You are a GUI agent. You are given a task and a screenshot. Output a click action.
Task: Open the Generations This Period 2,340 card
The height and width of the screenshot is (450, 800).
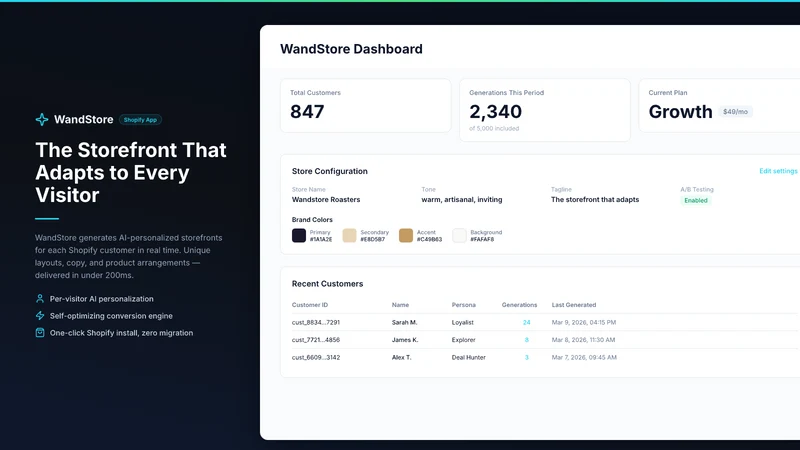tap(544, 110)
